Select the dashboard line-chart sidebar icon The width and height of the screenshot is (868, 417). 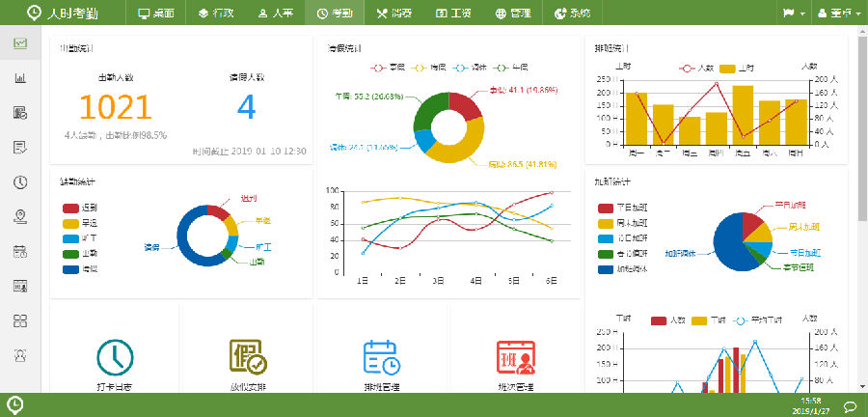point(20,43)
